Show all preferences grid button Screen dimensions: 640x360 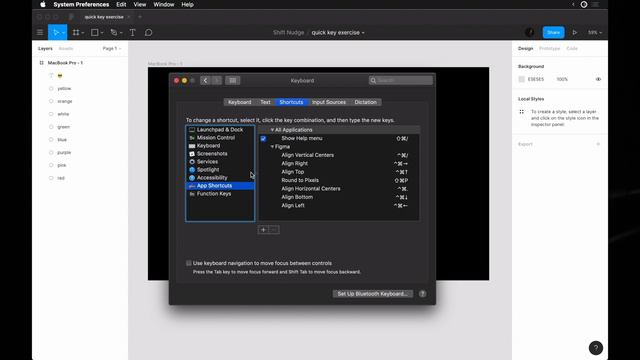click(x=233, y=80)
